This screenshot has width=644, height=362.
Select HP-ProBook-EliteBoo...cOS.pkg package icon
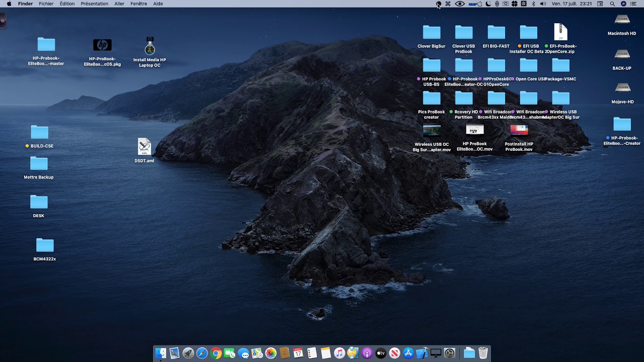point(102,45)
